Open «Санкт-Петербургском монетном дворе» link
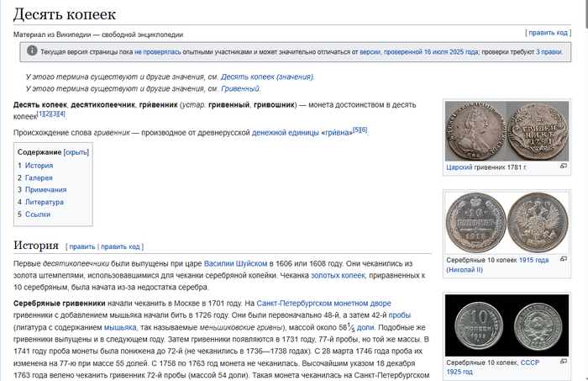The height and width of the screenshot is (381, 588). (x=324, y=303)
